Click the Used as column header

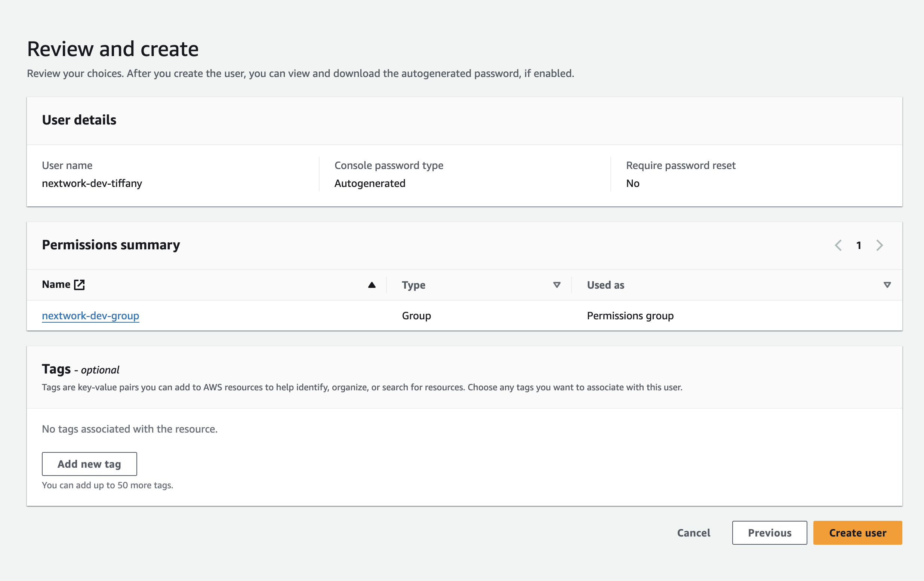[605, 285]
